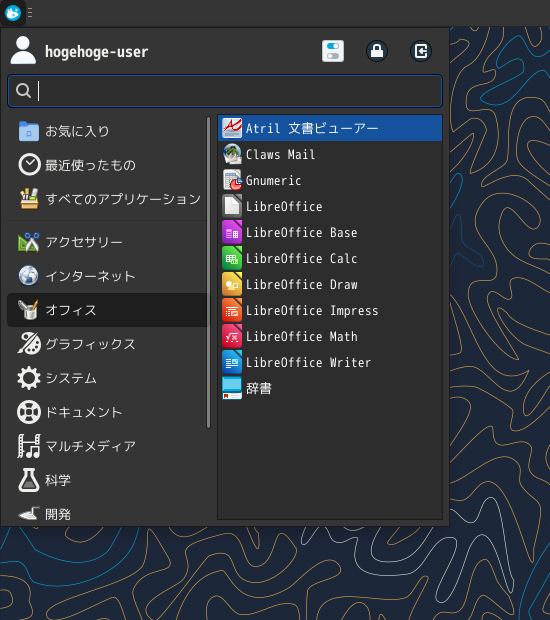Open LibreOffice Calc spreadsheet app

(x=330, y=259)
